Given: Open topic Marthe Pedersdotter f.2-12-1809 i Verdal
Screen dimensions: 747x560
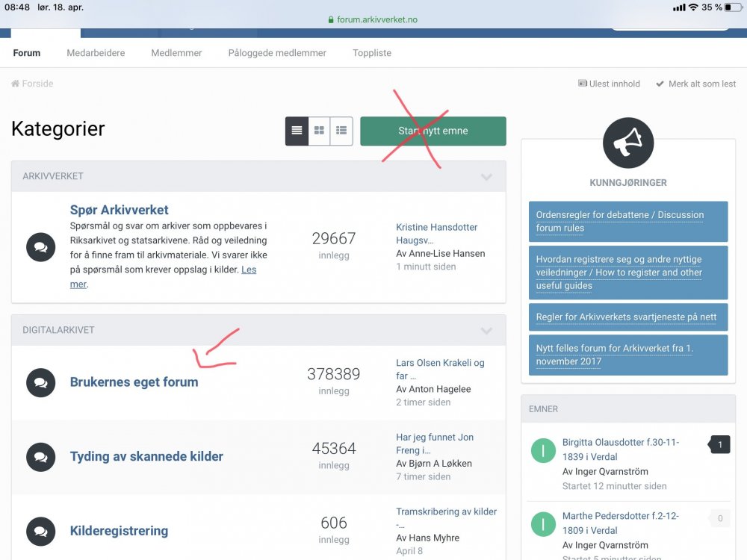Looking at the screenshot, I should pyautogui.click(x=621, y=523).
